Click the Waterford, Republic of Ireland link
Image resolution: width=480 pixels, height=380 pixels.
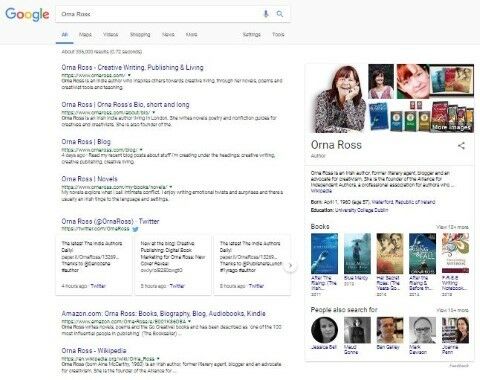(x=403, y=202)
